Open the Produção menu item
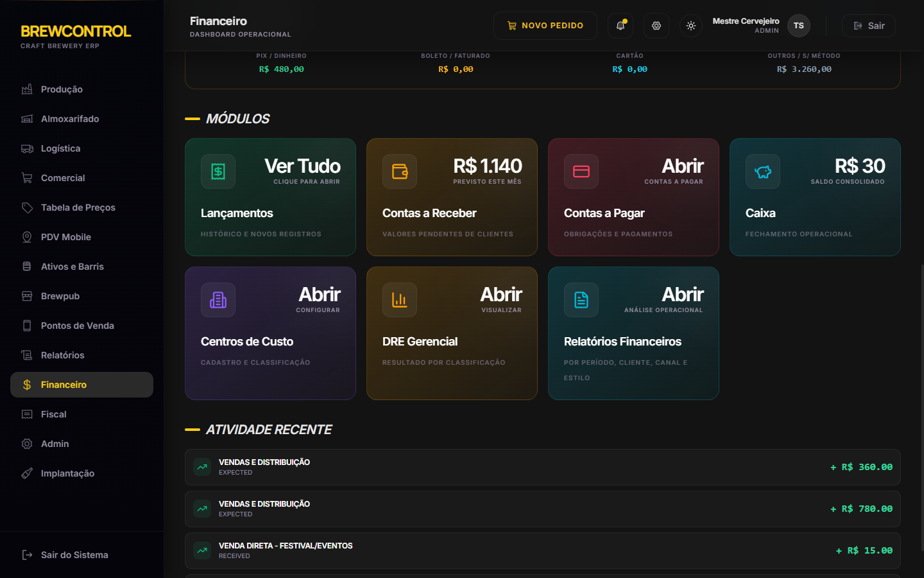 (x=81, y=89)
